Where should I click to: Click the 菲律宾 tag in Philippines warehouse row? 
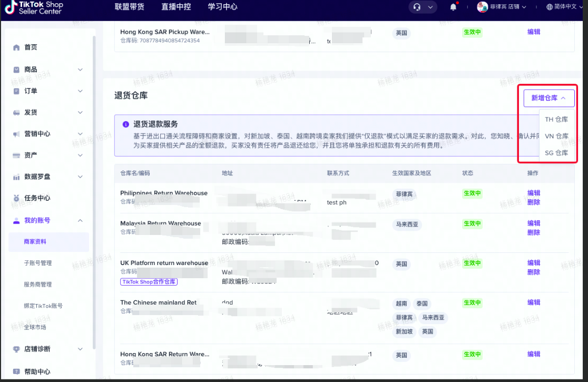click(404, 194)
